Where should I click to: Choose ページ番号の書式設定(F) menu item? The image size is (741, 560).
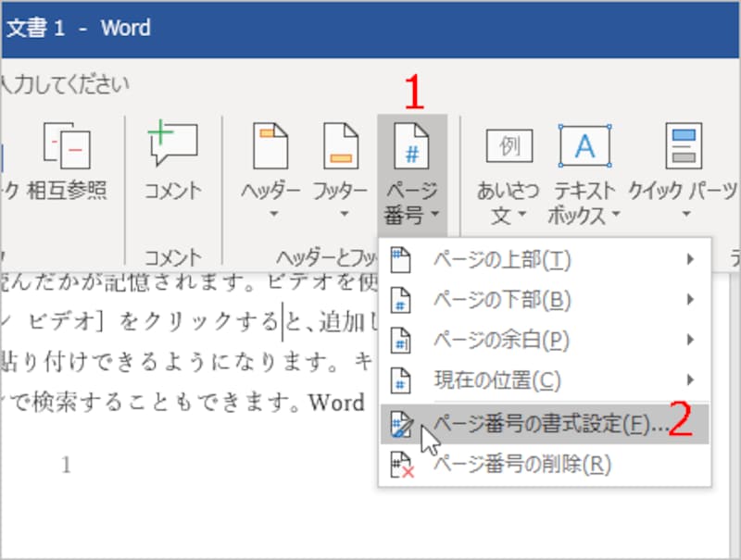(545, 424)
